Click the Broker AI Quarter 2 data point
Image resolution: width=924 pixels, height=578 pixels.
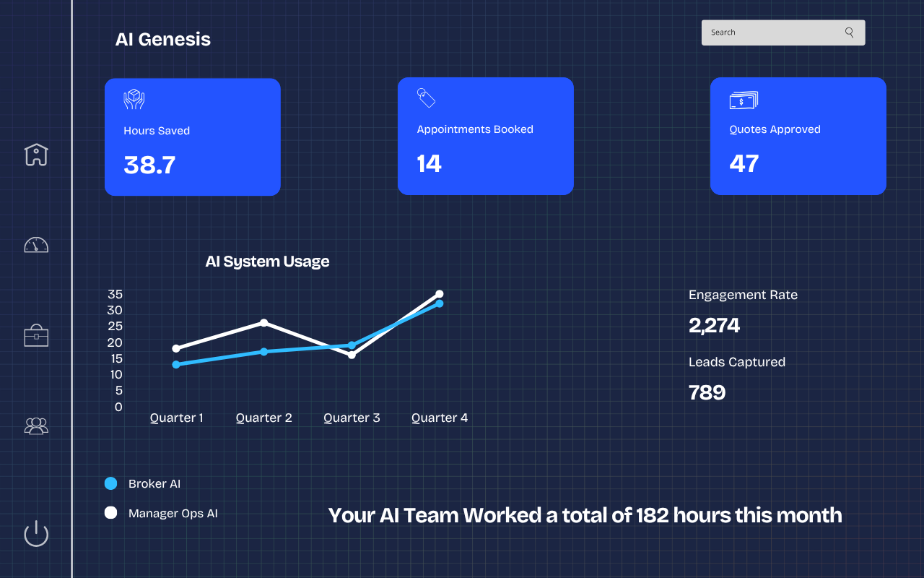[264, 351]
